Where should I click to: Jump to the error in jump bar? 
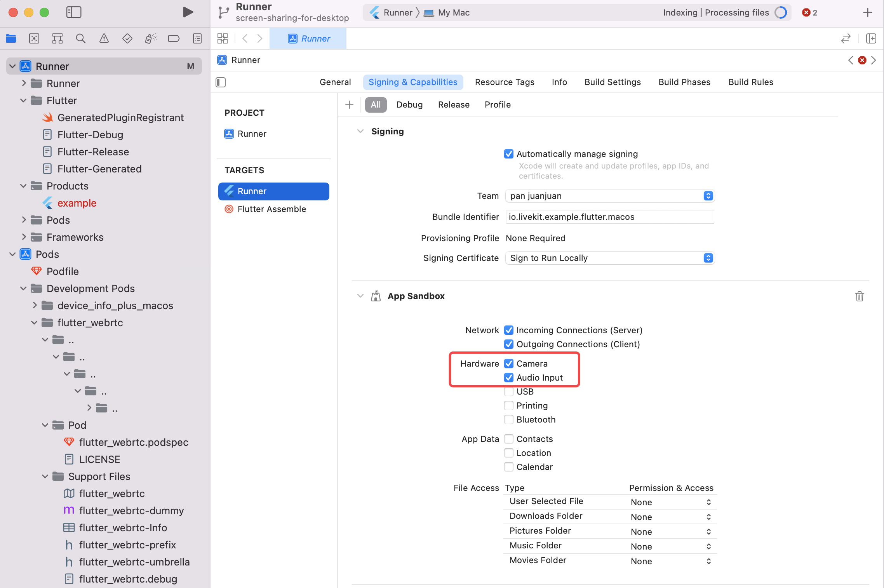[862, 60]
